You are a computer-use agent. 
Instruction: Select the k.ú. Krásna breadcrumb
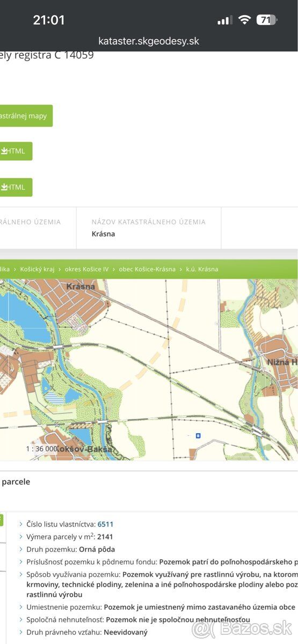[202, 269]
